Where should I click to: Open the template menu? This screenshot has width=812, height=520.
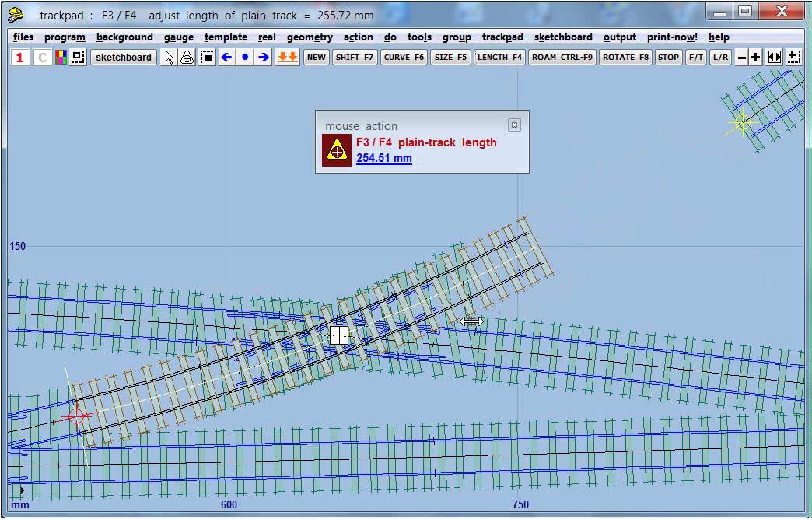point(226,37)
